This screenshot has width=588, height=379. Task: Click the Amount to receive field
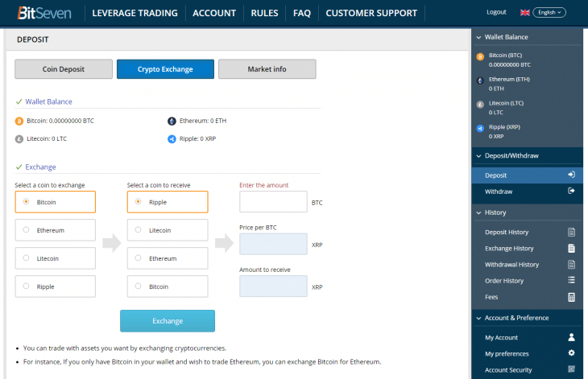pos(273,286)
